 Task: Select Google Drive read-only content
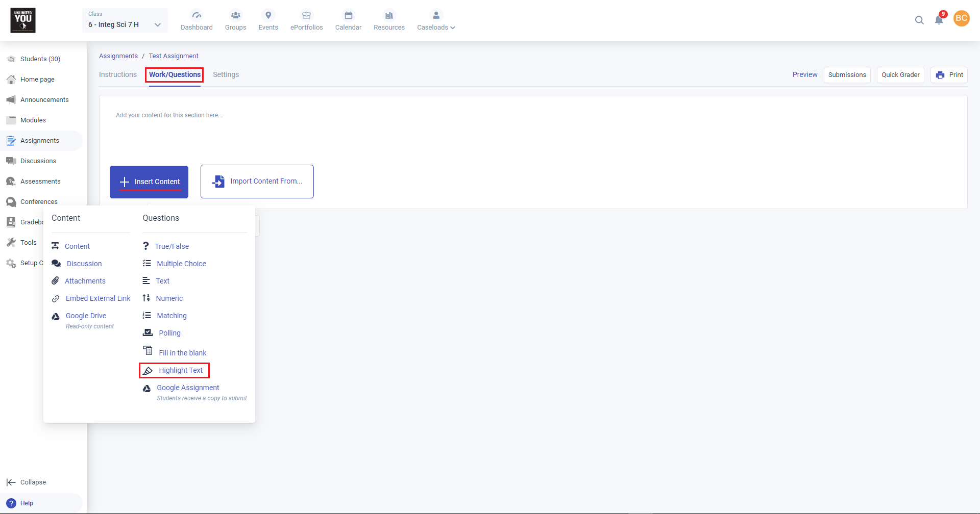tap(83, 320)
